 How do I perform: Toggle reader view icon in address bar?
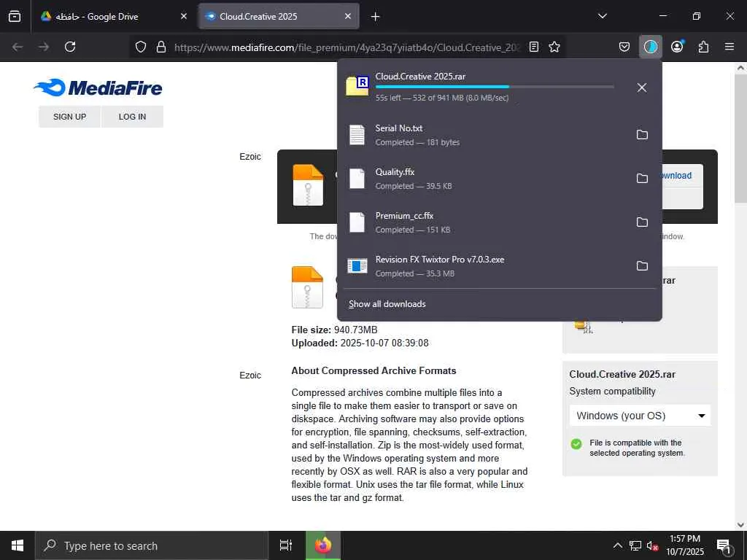pyautogui.click(x=534, y=47)
